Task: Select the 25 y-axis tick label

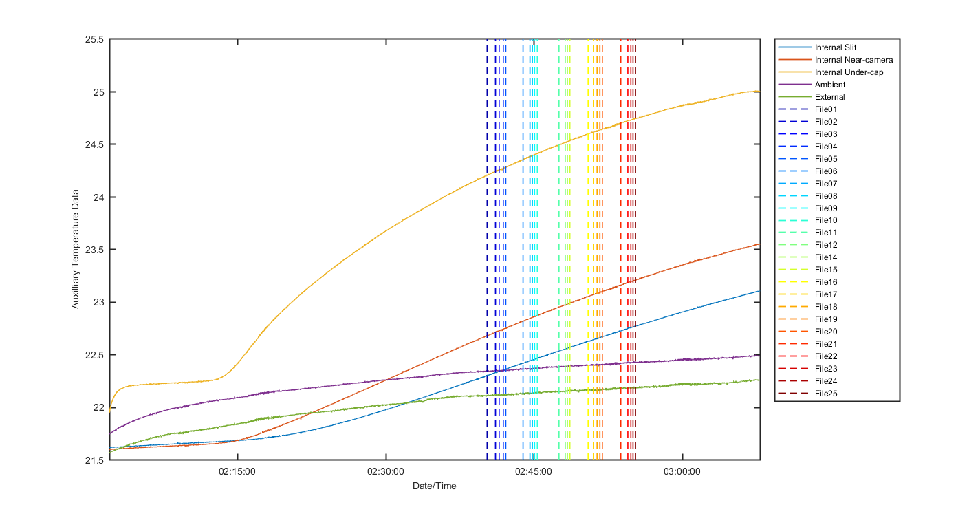Action: pyautogui.click(x=98, y=92)
